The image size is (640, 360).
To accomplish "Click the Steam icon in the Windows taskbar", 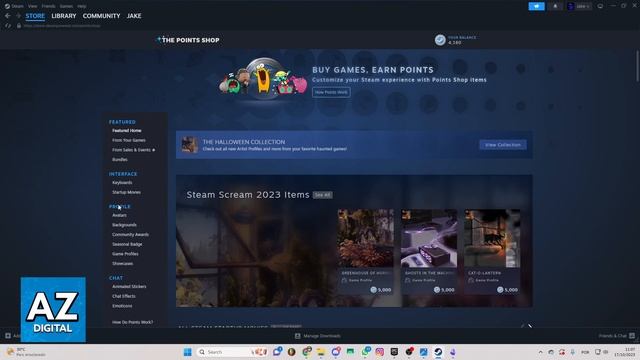I will (x=438, y=352).
